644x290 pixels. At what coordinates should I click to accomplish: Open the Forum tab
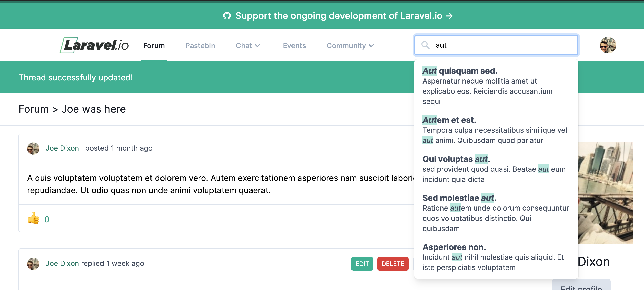click(x=154, y=46)
